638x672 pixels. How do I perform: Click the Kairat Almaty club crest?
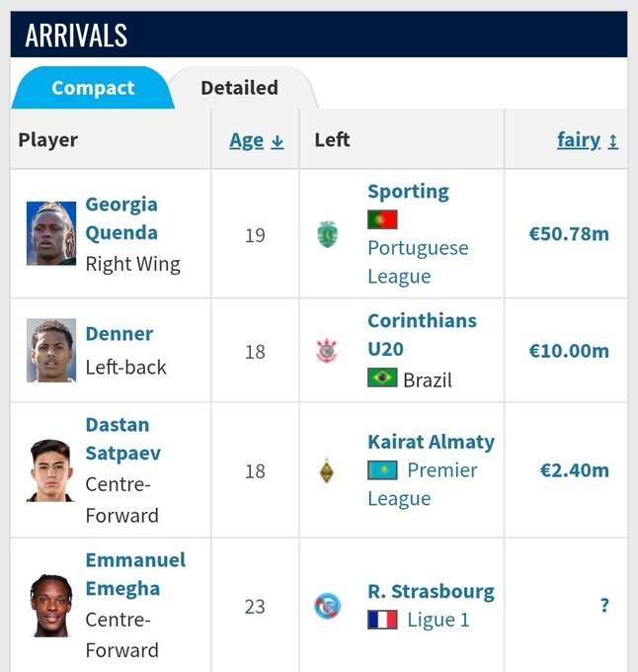[x=326, y=470]
